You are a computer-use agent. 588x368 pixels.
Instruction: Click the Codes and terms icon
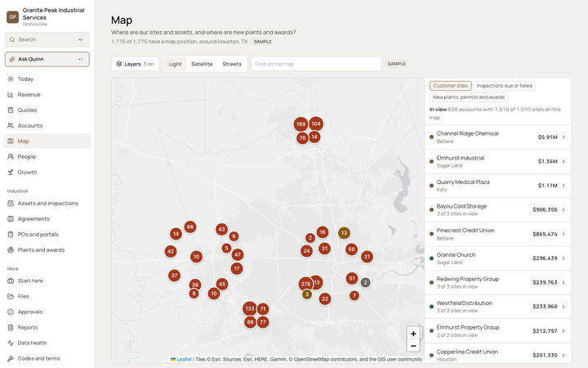click(11, 359)
